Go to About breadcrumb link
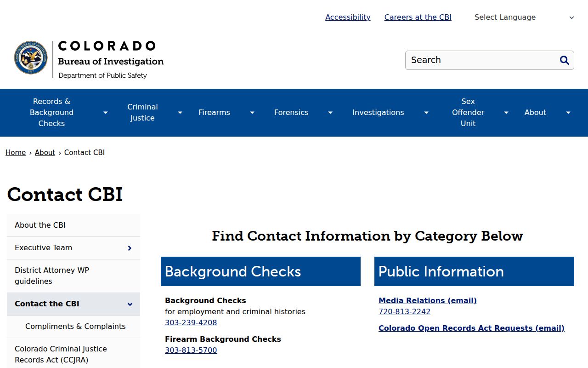588x368 pixels. (x=45, y=153)
